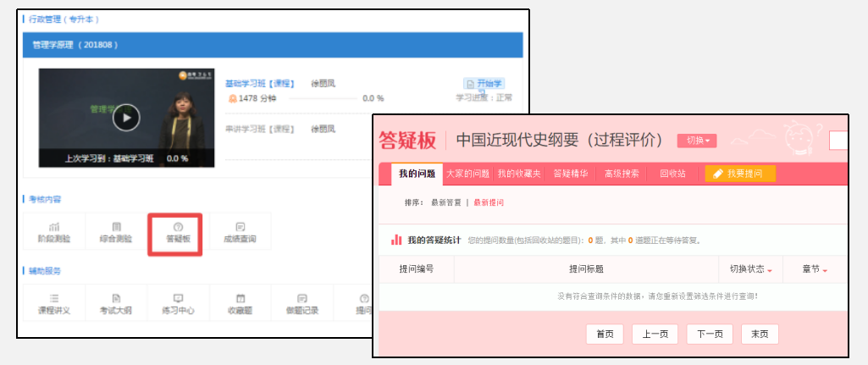Switch to 答疑精华 tab
Image resolution: width=868 pixels, height=365 pixels.
pyautogui.click(x=571, y=174)
